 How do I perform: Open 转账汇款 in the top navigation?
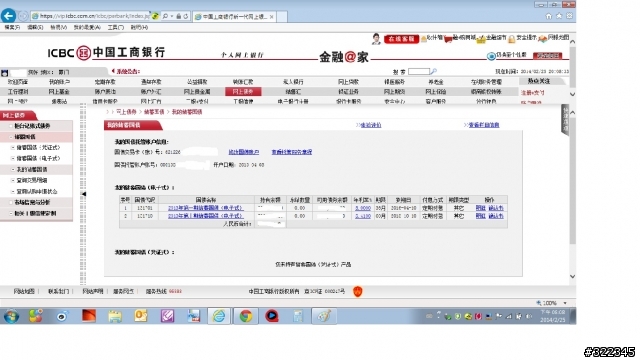click(242, 82)
